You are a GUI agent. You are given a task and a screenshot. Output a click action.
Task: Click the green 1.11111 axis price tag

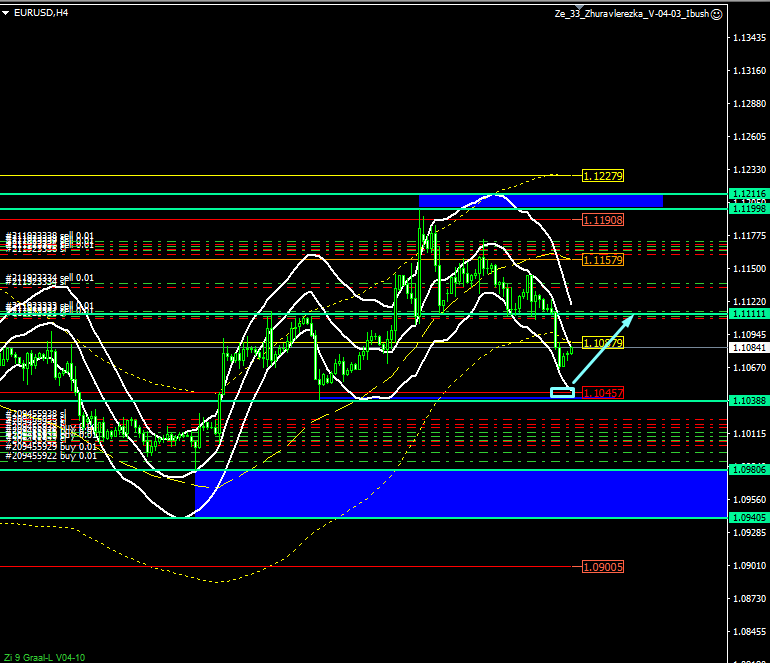pyautogui.click(x=749, y=313)
